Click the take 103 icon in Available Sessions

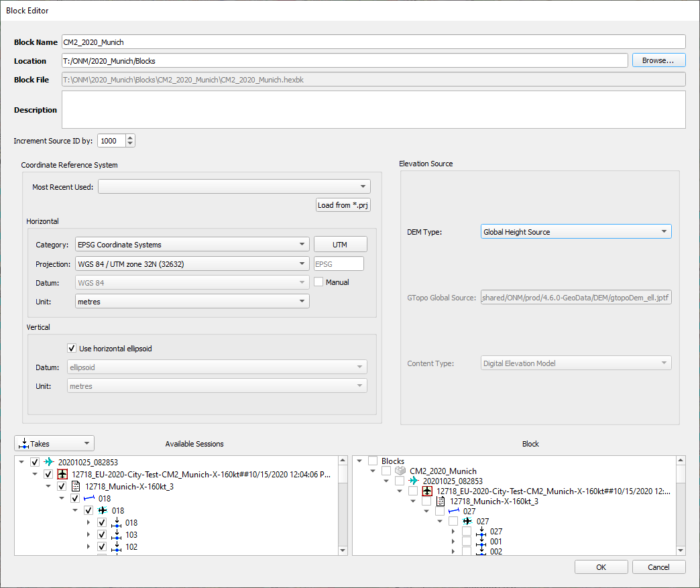(117, 535)
